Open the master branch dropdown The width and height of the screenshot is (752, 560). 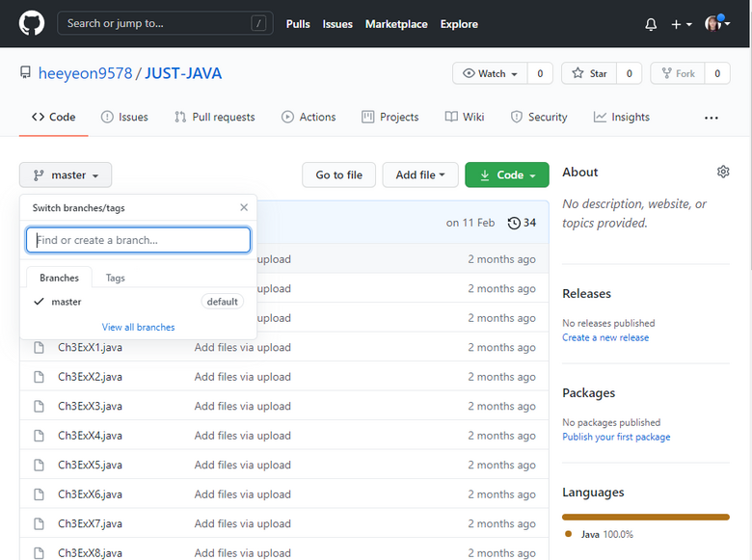coord(66,175)
